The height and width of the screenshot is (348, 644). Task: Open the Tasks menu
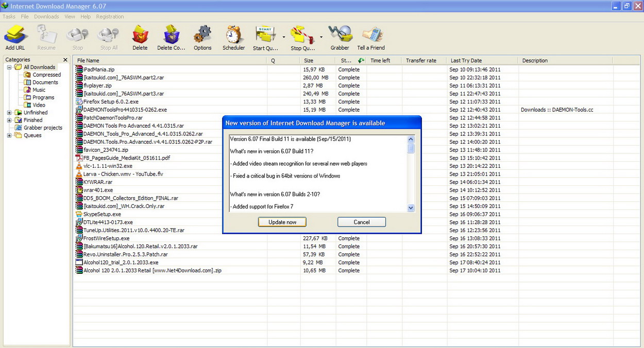coord(9,16)
